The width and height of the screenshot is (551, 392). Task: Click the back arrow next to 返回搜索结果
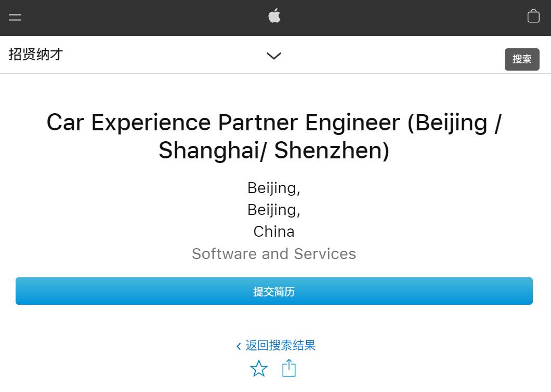tap(239, 345)
